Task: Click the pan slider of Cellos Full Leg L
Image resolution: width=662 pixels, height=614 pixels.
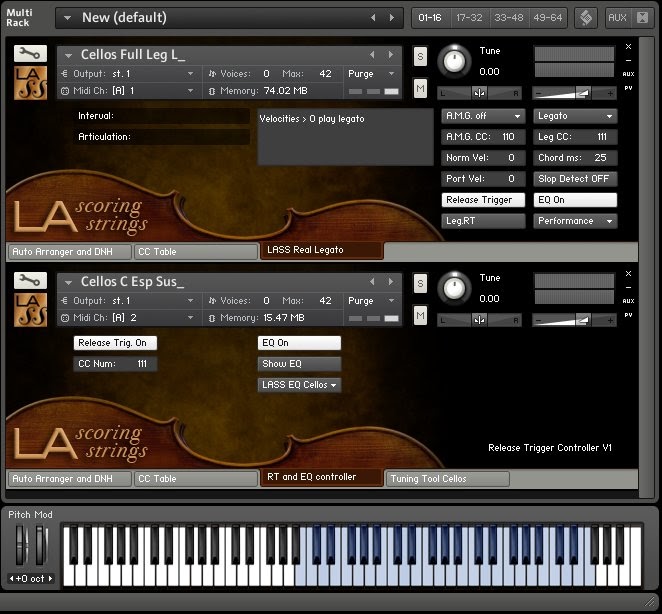Action: tap(480, 93)
